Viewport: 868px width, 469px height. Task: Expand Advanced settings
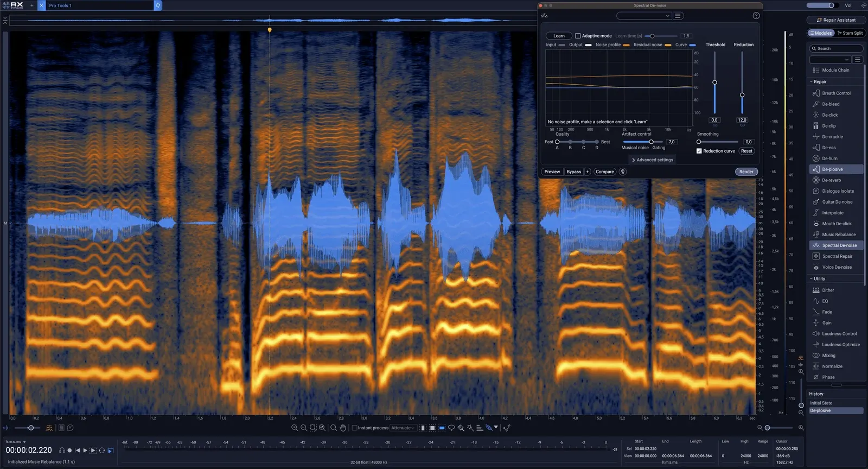pos(653,160)
